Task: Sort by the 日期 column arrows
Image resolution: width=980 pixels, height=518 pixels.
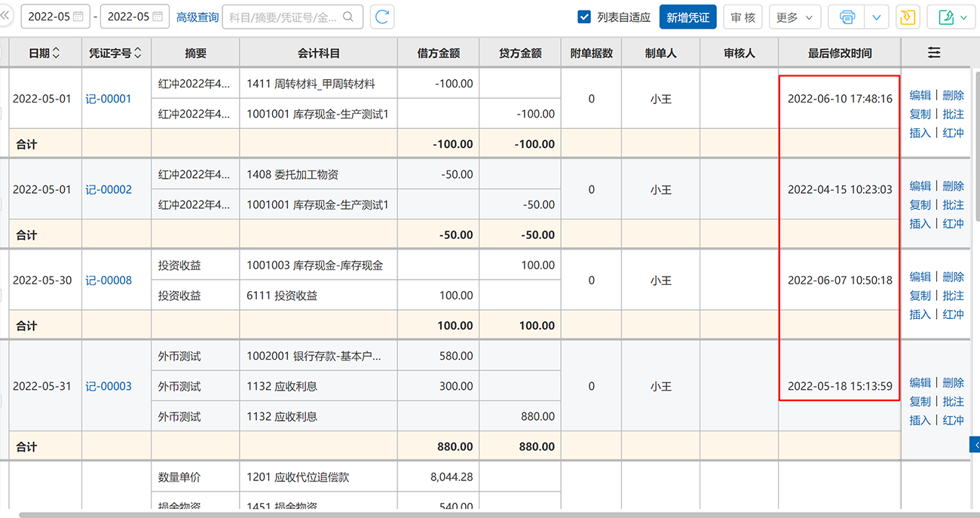Action: click(x=56, y=54)
